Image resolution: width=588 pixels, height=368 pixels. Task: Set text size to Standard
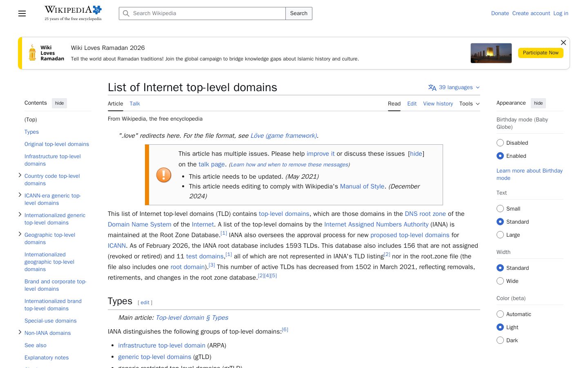coord(500,222)
